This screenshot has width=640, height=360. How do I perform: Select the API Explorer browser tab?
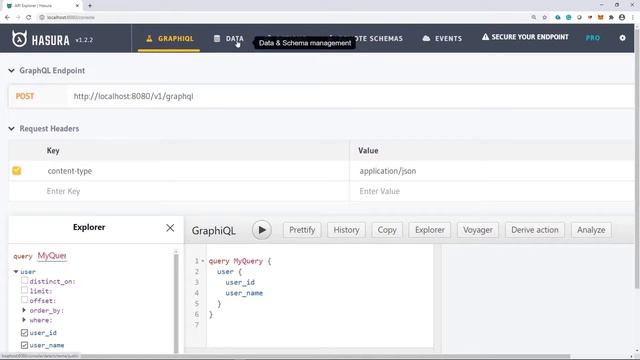[43, 6]
